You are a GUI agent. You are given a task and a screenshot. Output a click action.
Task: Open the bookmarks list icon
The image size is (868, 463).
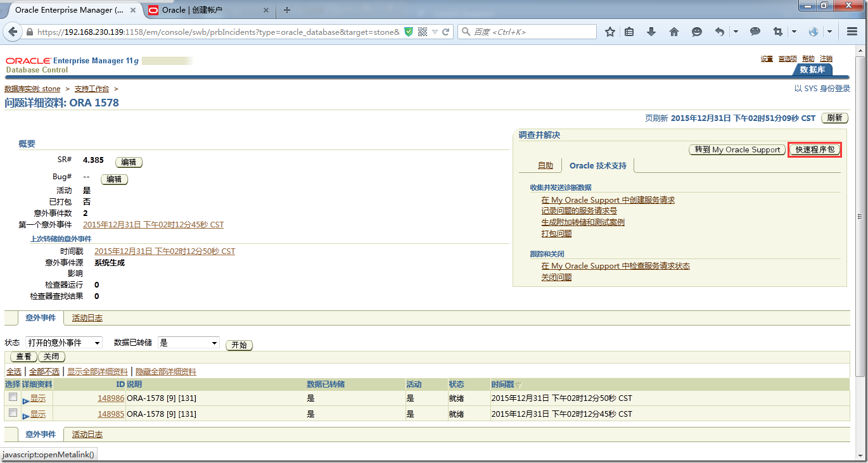(x=629, y=32)
